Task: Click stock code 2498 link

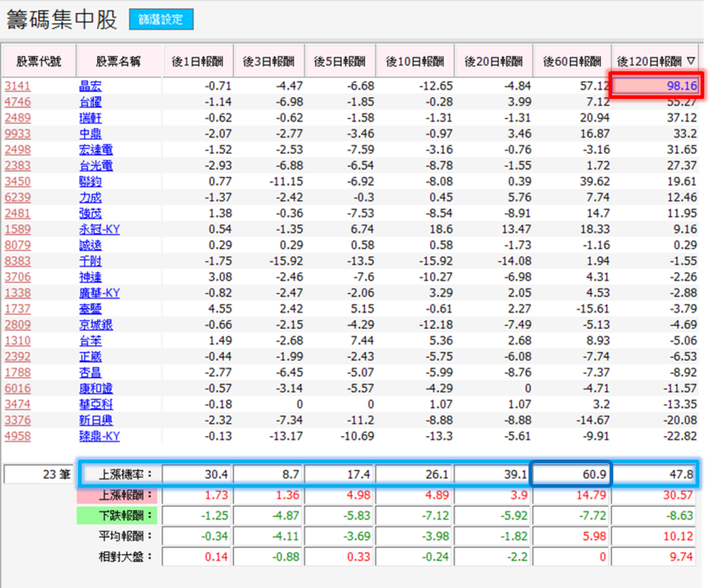Action: pyautogui.click(x=17, y=149)
